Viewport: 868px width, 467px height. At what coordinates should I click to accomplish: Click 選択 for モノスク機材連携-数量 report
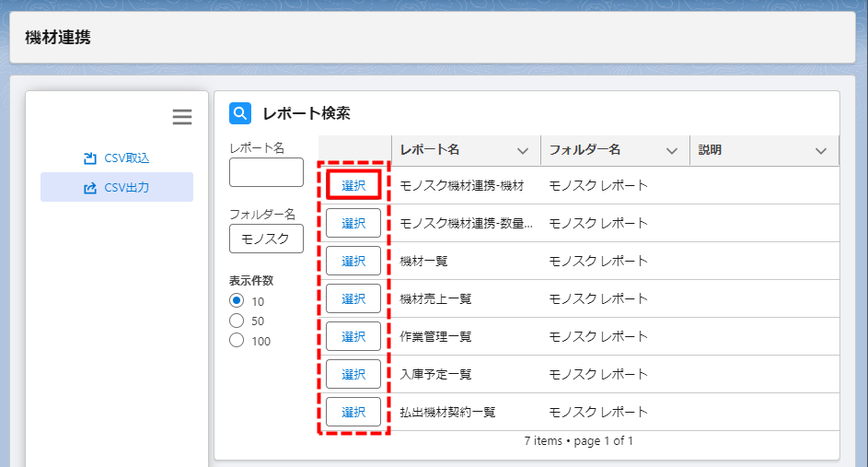pos(353,223)
